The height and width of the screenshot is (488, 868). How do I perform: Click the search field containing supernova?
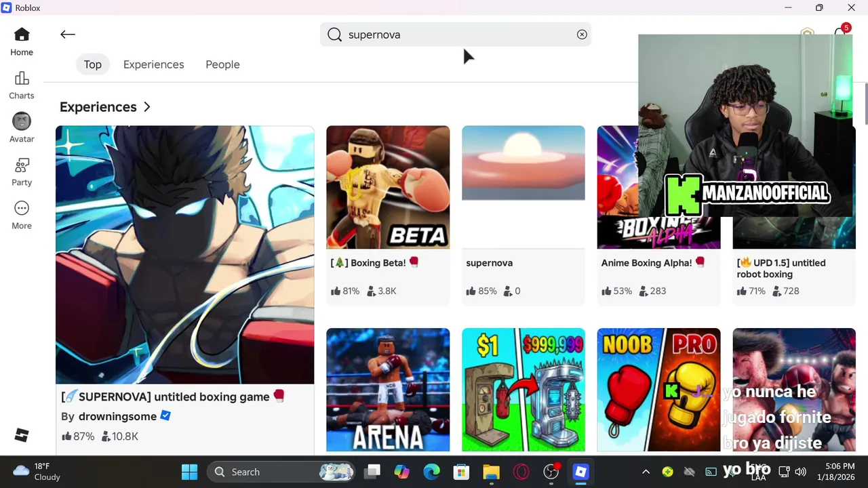[x=456, y=35]
